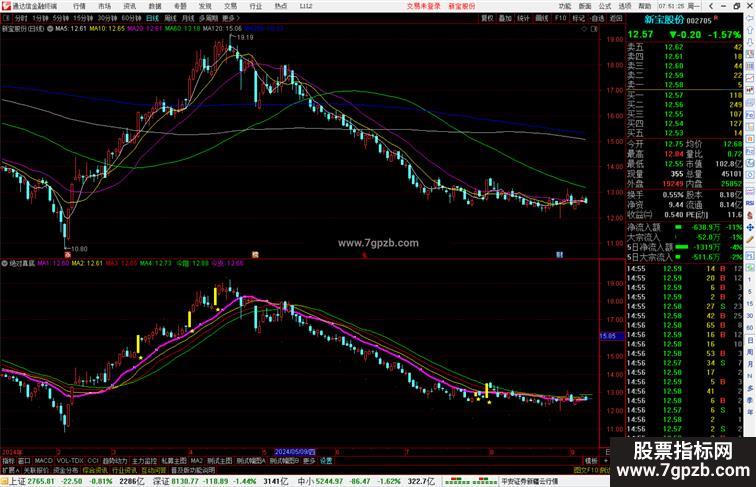Click 上证 index in status bar
Image resolution: width=756 pixels, height=487 pixels.
(x=17, y=481)
